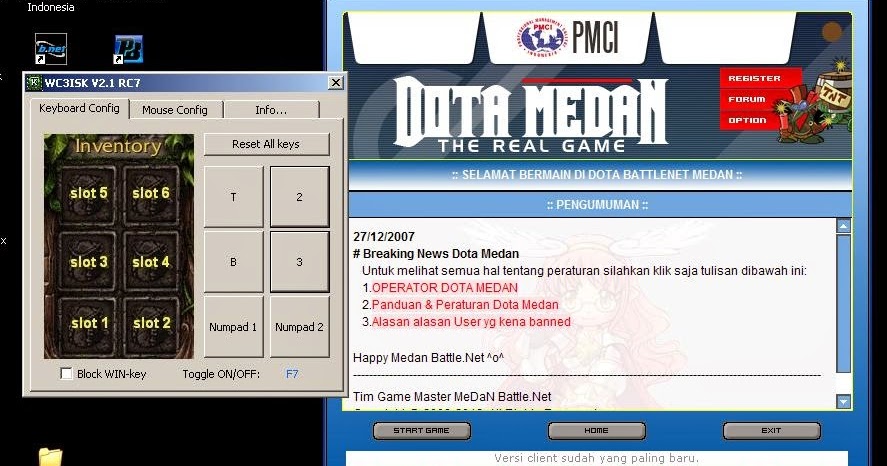Click the '# Breaking News Dota Medan' heading
This screenshot has height=466, width=887.
(436, 254)
